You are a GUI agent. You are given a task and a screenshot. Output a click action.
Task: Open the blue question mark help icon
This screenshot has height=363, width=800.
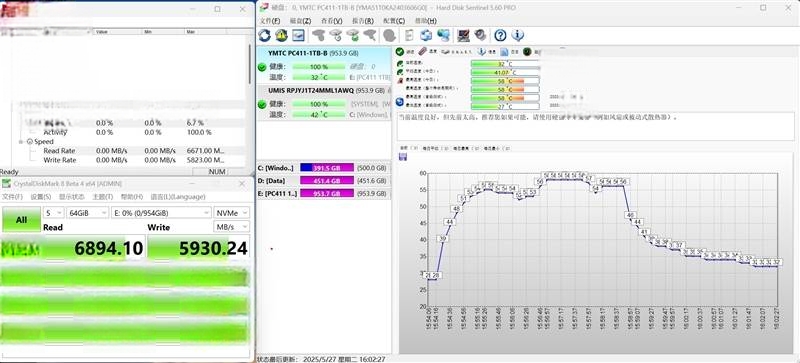click(x=501, y=35)
